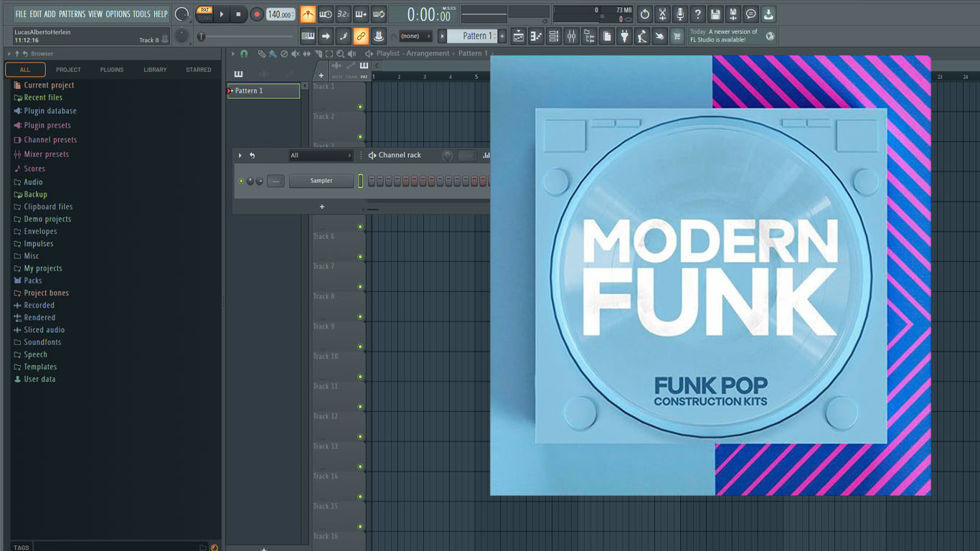Screen dimensions: 980x551
Task: Open the Playlist view
Action: pos(519,36)
